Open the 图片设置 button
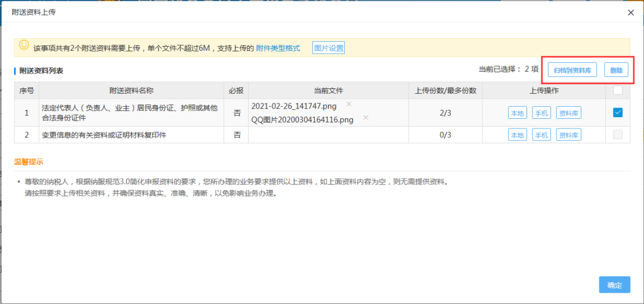The height and width of the screenshot is (304, 644). 329,48
